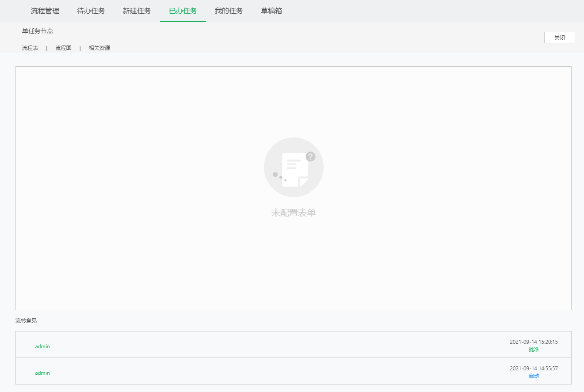Click the 启动 start record link
The height and width of the screenshot is (392, 584).
(x=534, y=376)
